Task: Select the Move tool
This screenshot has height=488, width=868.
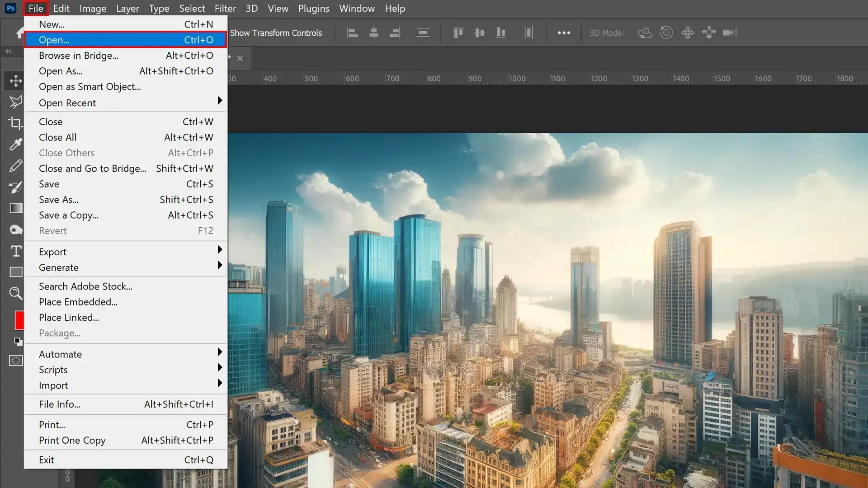Action: (16, 81)
